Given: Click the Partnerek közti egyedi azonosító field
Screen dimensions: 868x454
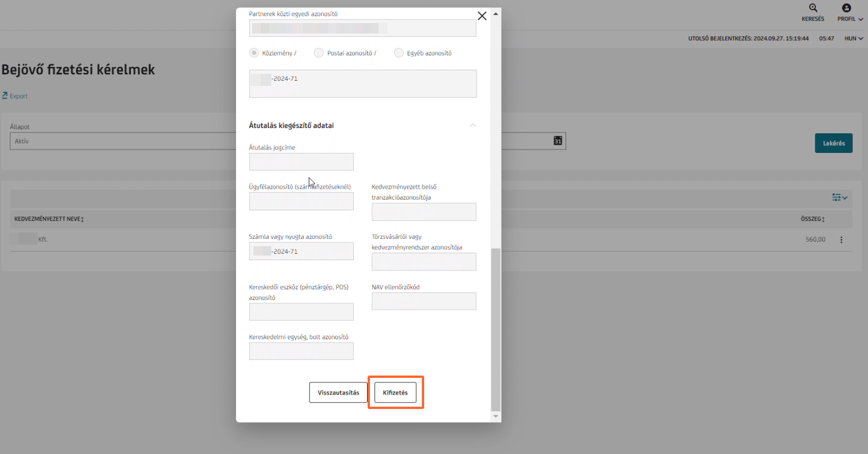Looking at the screenshot, I should pos(363,28).
